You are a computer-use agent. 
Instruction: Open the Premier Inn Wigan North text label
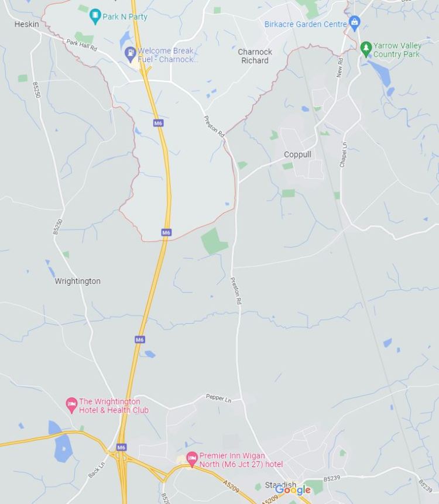point(241,460)
